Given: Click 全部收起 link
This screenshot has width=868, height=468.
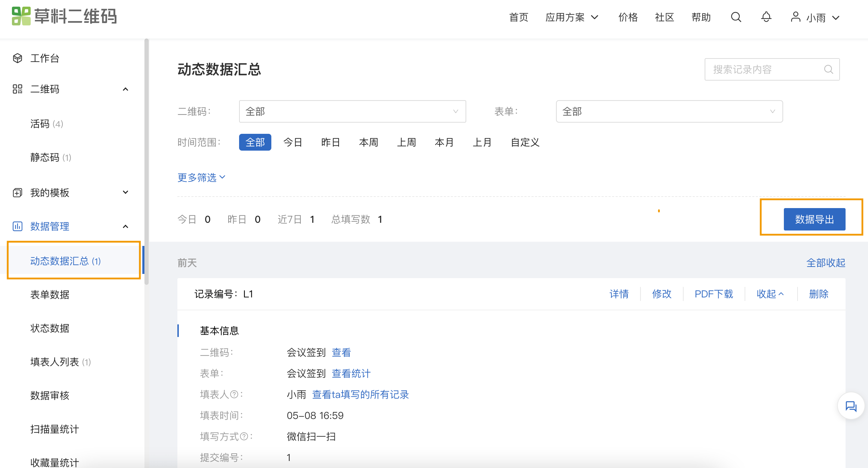Looking at the screenshot, I should pos(826,263).
